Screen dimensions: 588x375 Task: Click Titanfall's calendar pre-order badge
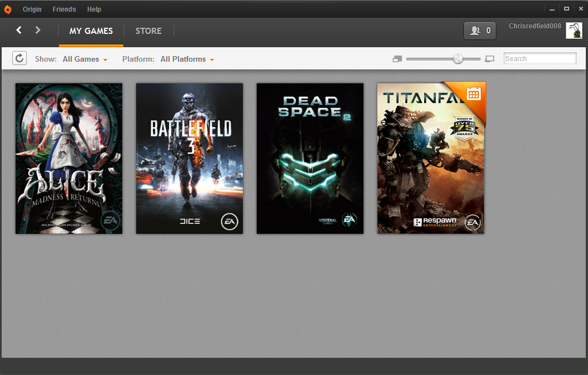(x=474, y=94)
